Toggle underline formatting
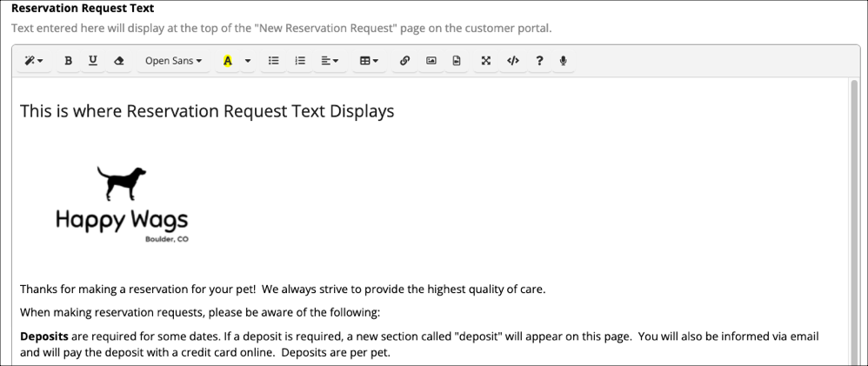The height and width of the screenshot is (366, 868). [93, 61]
